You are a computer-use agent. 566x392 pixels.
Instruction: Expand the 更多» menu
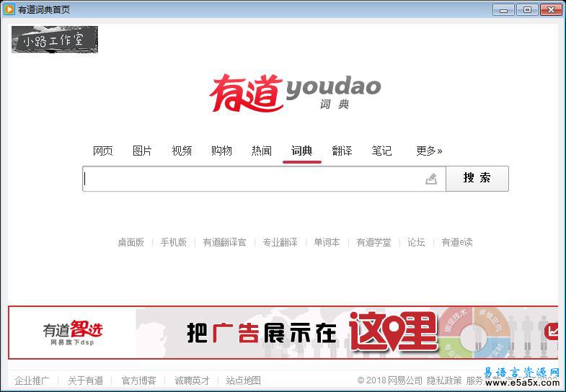pos(429,151)
